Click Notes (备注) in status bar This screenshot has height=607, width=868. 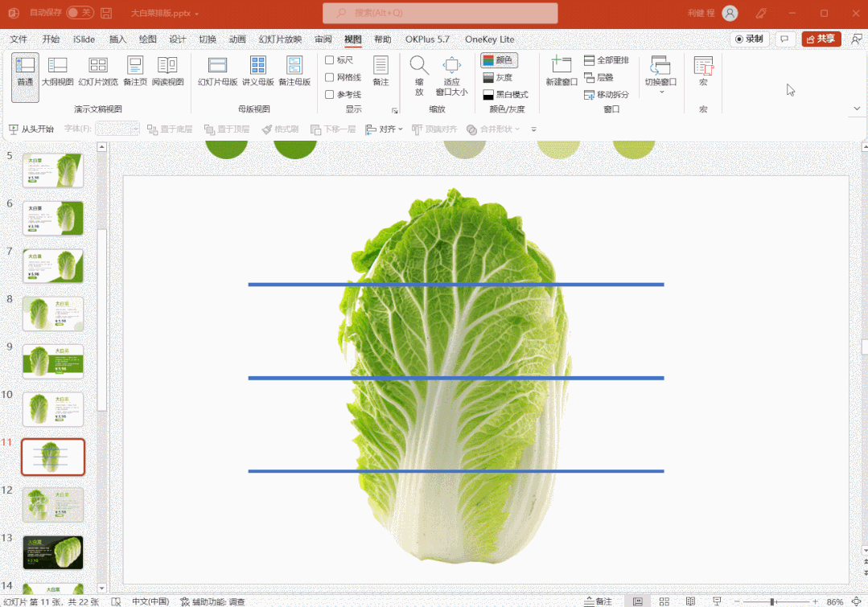[598, 601]
